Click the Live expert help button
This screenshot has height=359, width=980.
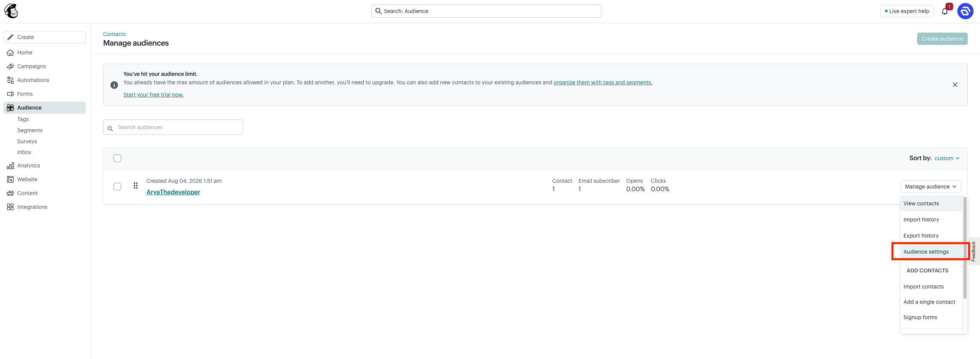click(x=907, y=11)
